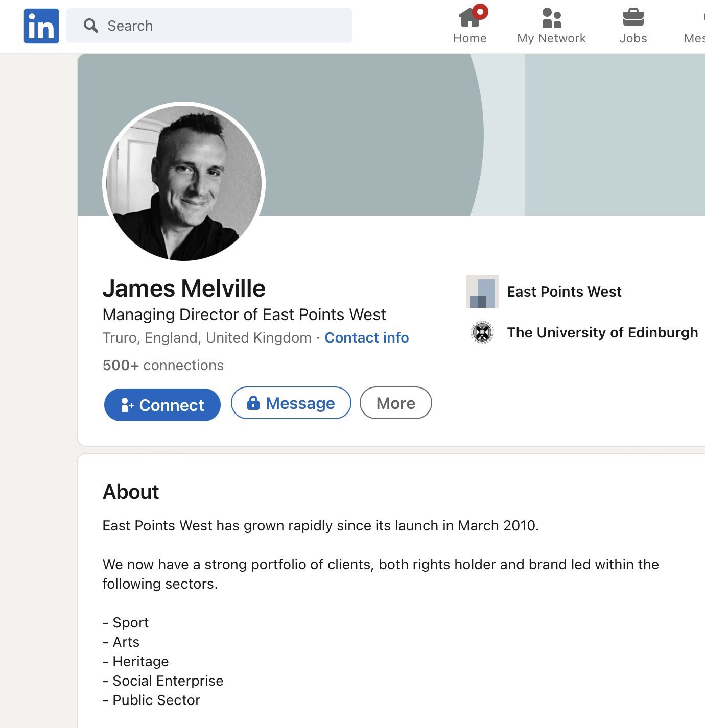Open the My Network tab

point(552,26)
